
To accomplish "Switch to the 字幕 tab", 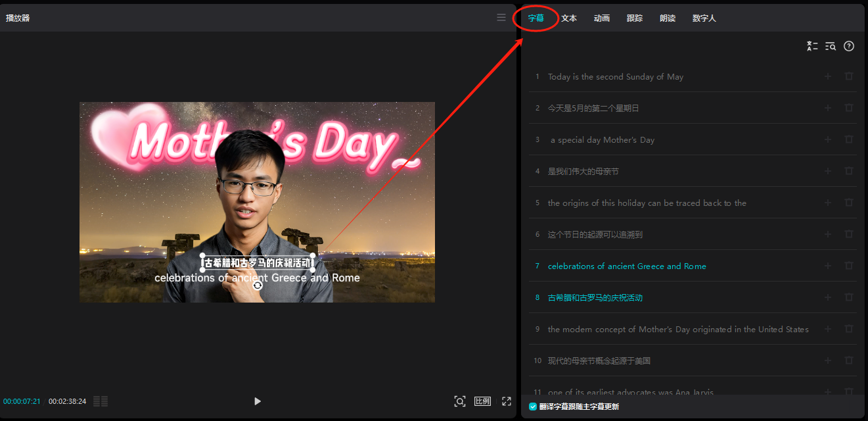I will click(x=536, y=18).
